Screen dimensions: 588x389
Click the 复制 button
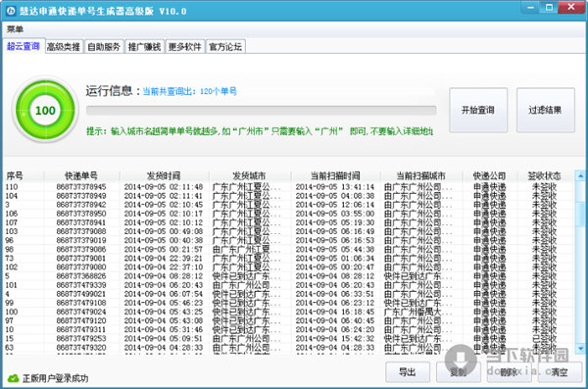(x=459, y=372)
